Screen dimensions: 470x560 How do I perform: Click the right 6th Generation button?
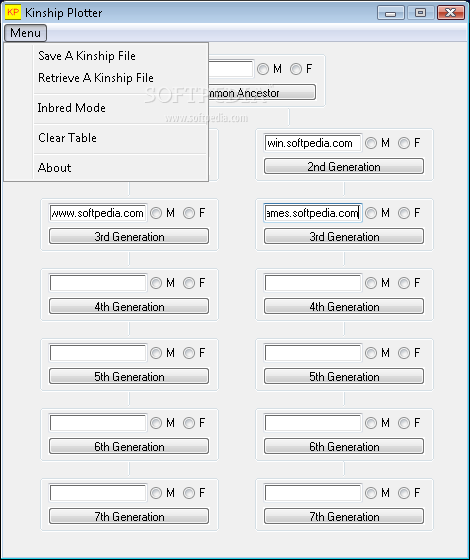pyautogui.click(x=344, y=446)
